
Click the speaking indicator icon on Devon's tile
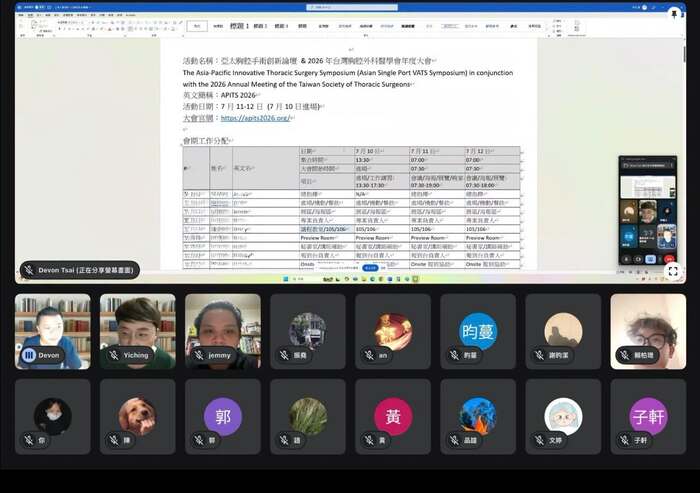[29, 355]
